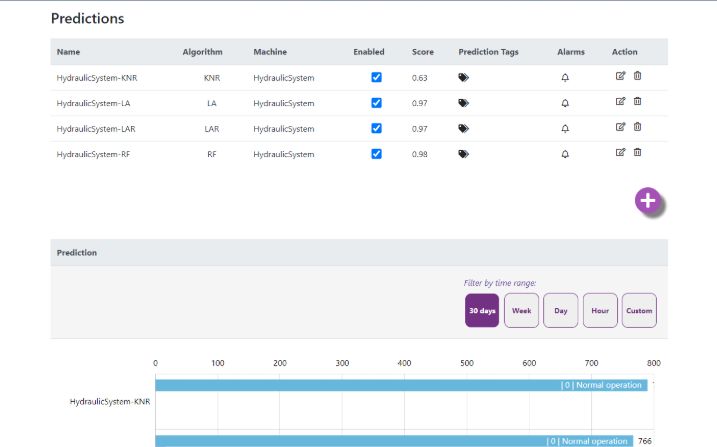Filter predictions by Week

click(x=521, y=310)
